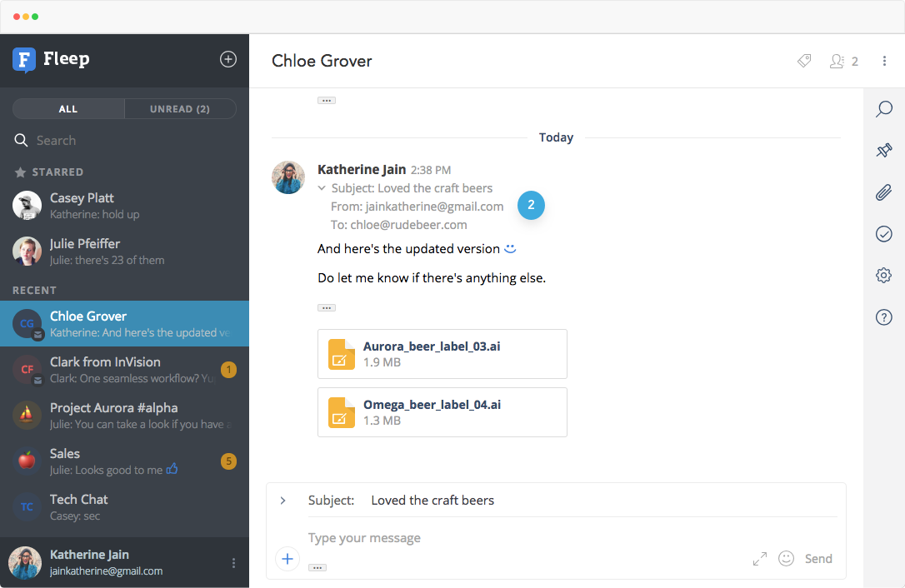
Task: Click the From: jainkatherine@gmail.com line
Action: coord(417,207)
